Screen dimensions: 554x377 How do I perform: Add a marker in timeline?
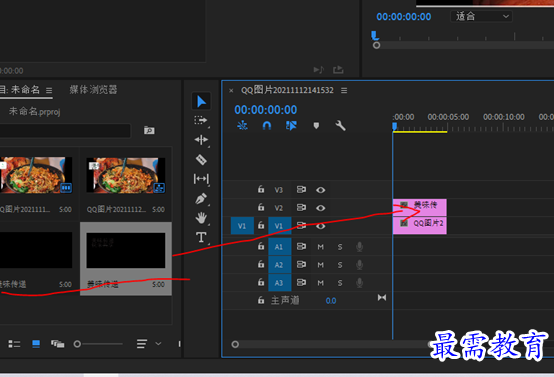[x=316, y=125]
